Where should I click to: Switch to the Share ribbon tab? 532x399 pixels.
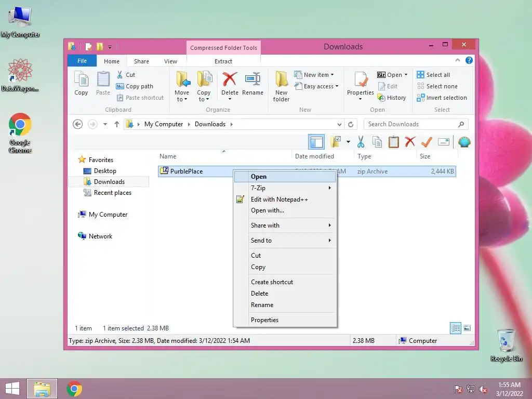click(141, 61)
